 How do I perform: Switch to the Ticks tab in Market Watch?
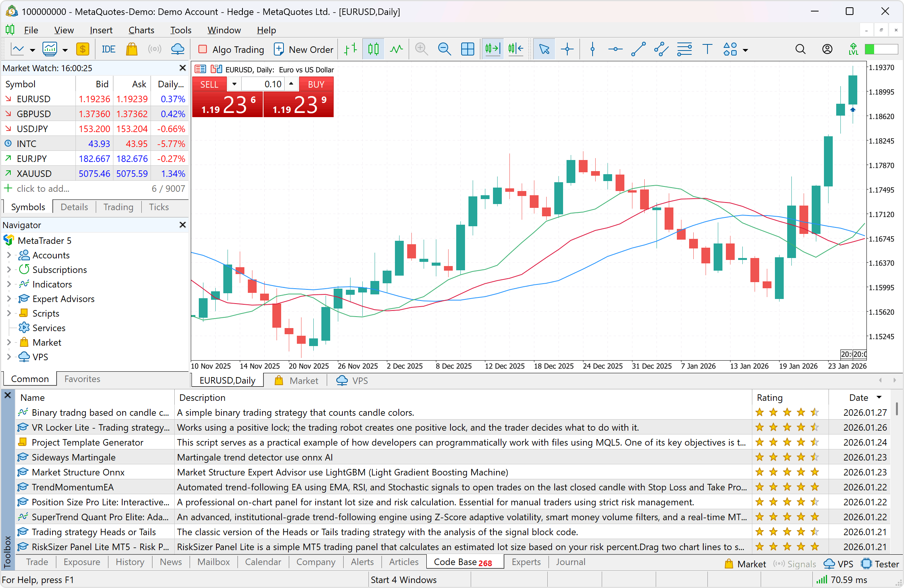click(159, 207)
